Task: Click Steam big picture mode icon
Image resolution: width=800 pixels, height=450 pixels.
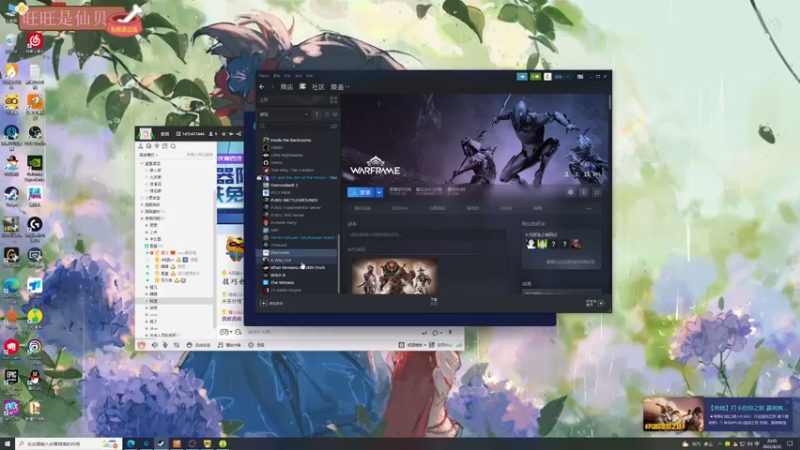Action: pos(580,77)
